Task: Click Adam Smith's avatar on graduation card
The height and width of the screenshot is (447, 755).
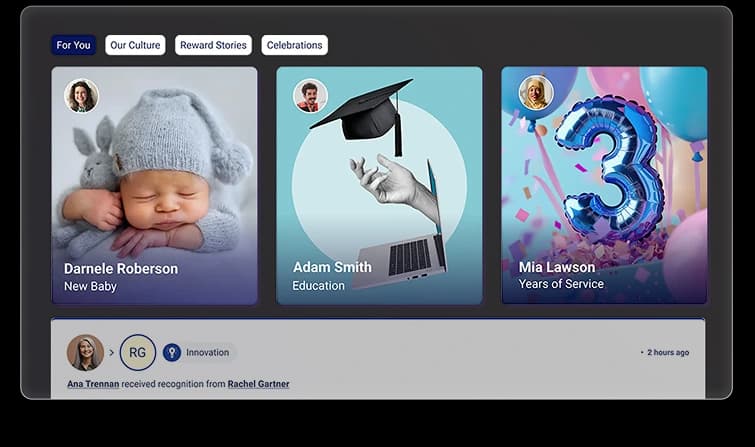Action: [x=310, y=96]
